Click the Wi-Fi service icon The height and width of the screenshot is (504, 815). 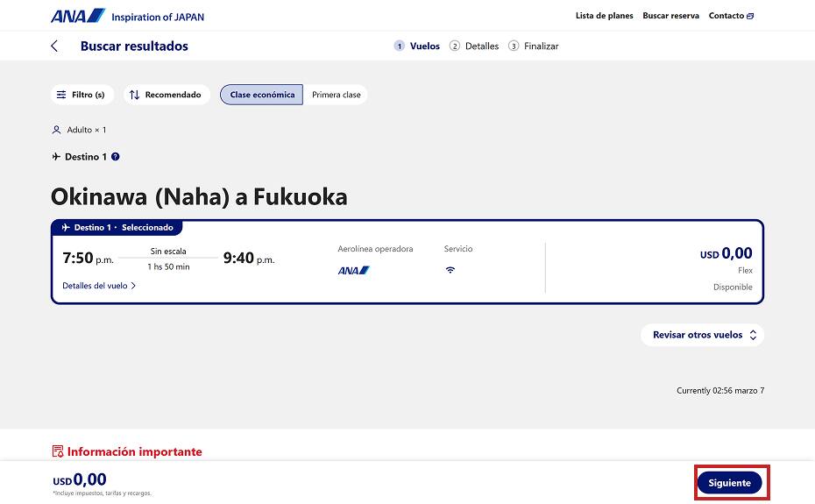click(x=450, y=270)
